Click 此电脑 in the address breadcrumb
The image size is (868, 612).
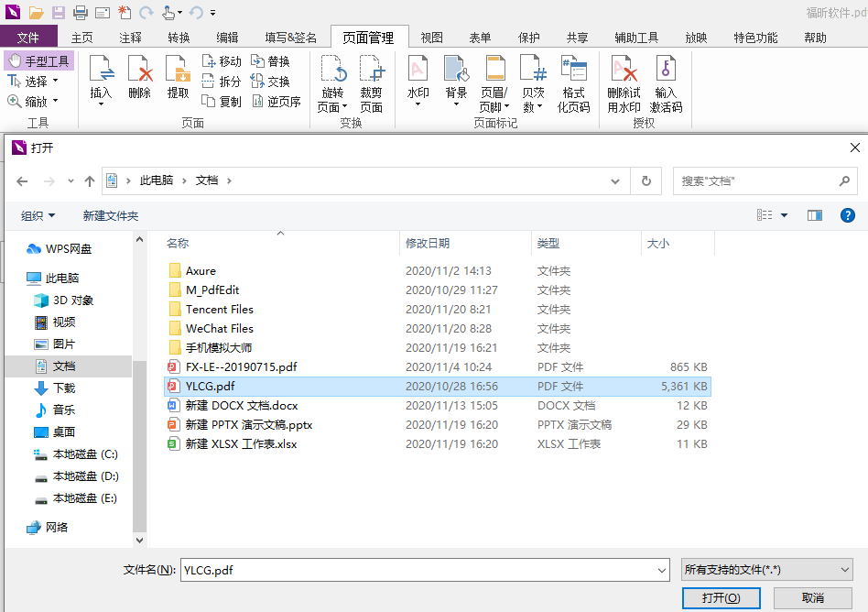(157, 180)
